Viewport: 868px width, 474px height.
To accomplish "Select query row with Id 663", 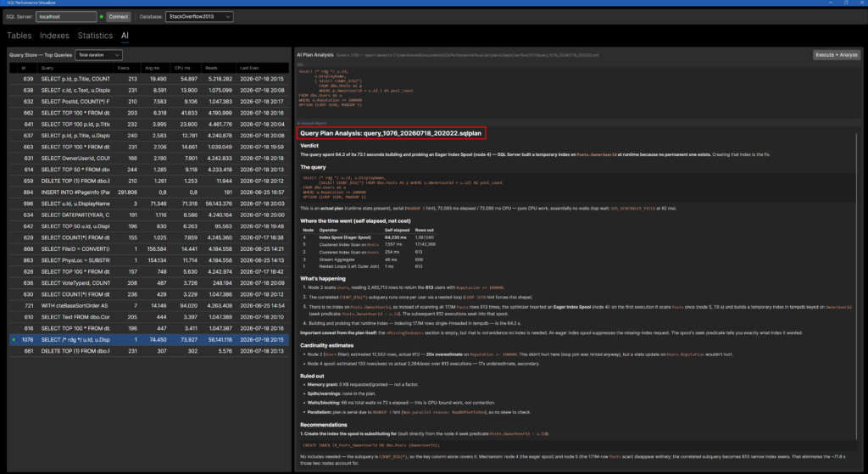I will coord(149,148).
